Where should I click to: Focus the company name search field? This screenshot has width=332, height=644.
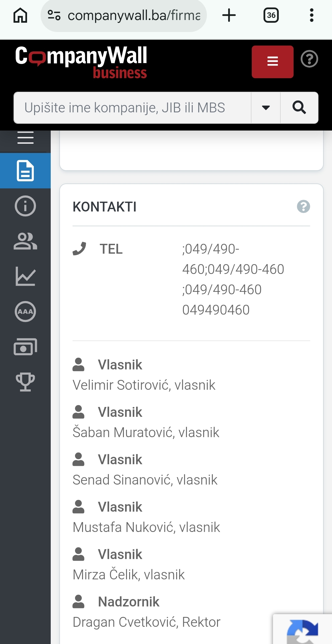(132, 108)
